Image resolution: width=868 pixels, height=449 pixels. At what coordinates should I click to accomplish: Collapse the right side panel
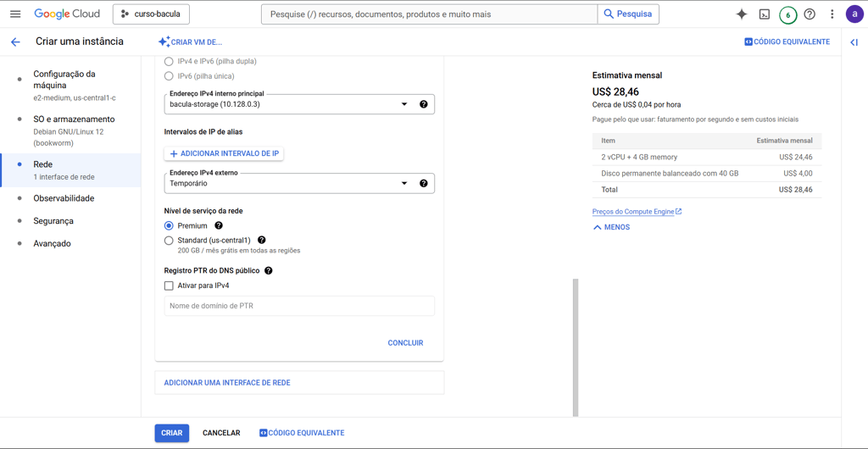pyautogui.click(x=854, y=42)
